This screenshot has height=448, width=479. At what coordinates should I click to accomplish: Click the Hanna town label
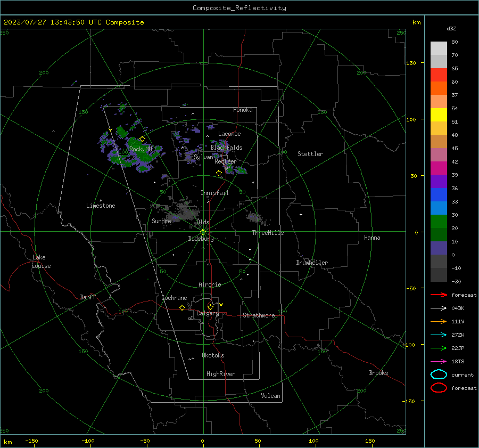click(372, 238)
